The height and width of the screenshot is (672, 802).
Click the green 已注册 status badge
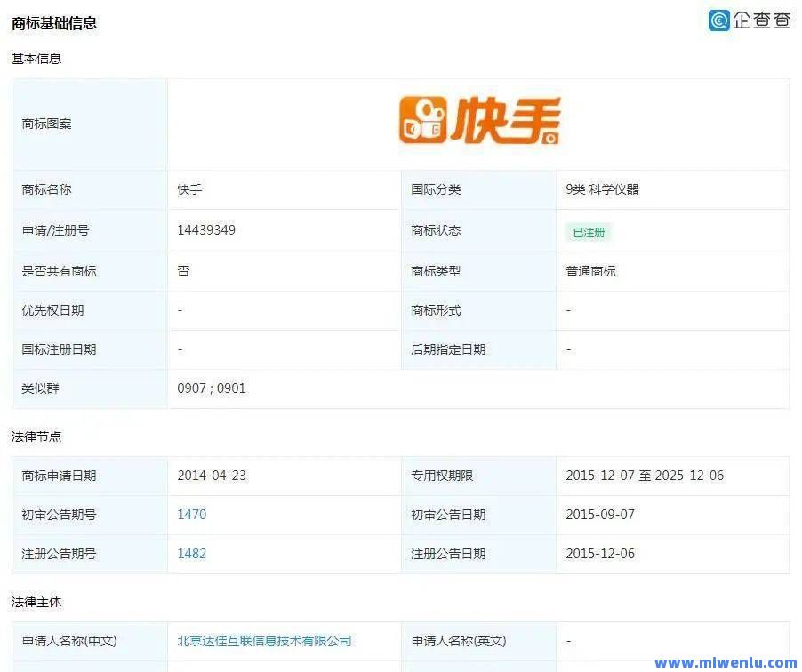589,232
